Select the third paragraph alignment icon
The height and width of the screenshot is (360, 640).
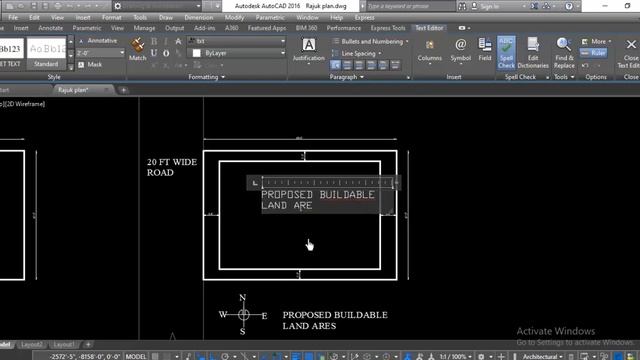(359, 65)
